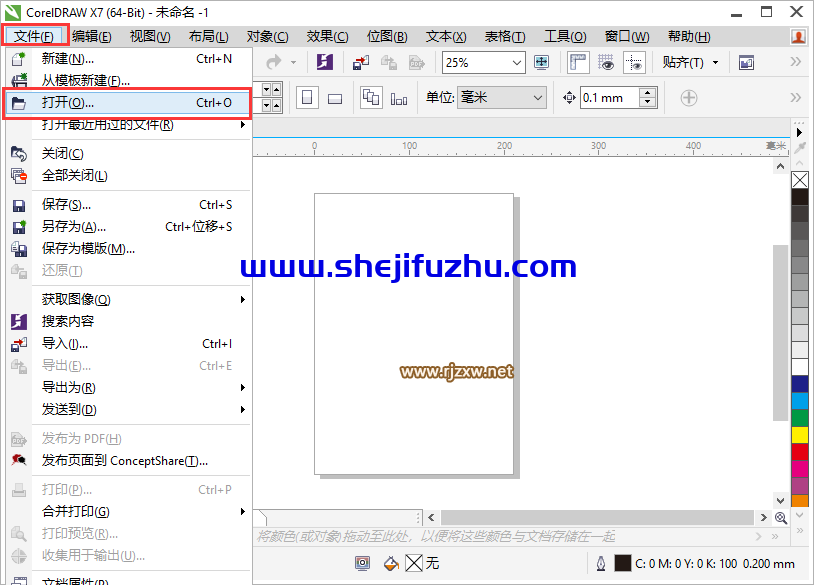Viewport: 814px width, 585px height.
Task: Click the all pages layout icon
Action: (x=371, y=98)
